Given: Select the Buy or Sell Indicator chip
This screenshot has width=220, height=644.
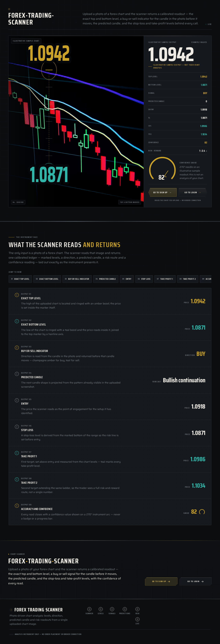Looking at the screenshot, I should [x=77, y=279].
